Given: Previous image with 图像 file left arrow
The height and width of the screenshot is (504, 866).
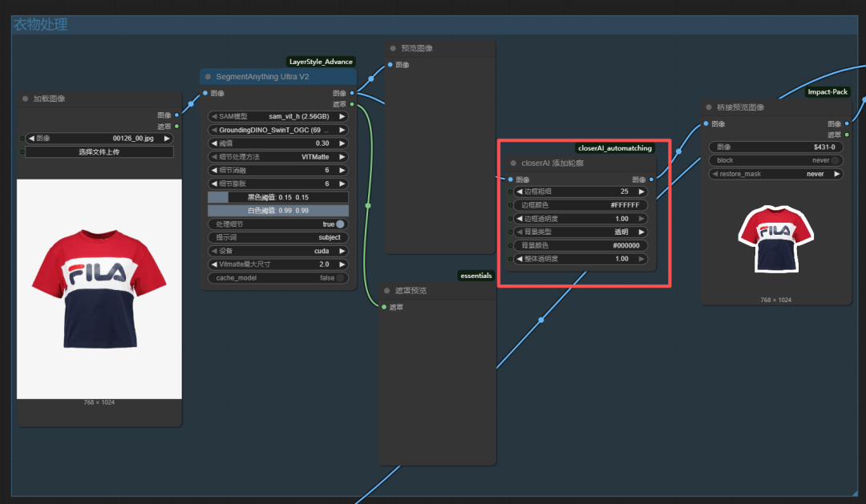Looking at the screenshot, I should [x=31, y=139].
